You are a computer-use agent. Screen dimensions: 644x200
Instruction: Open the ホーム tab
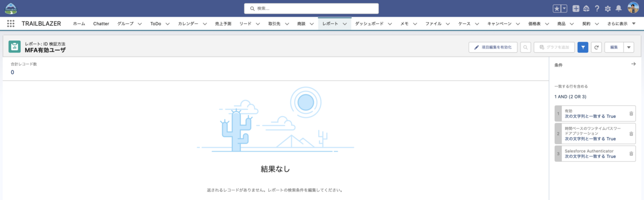79,24
